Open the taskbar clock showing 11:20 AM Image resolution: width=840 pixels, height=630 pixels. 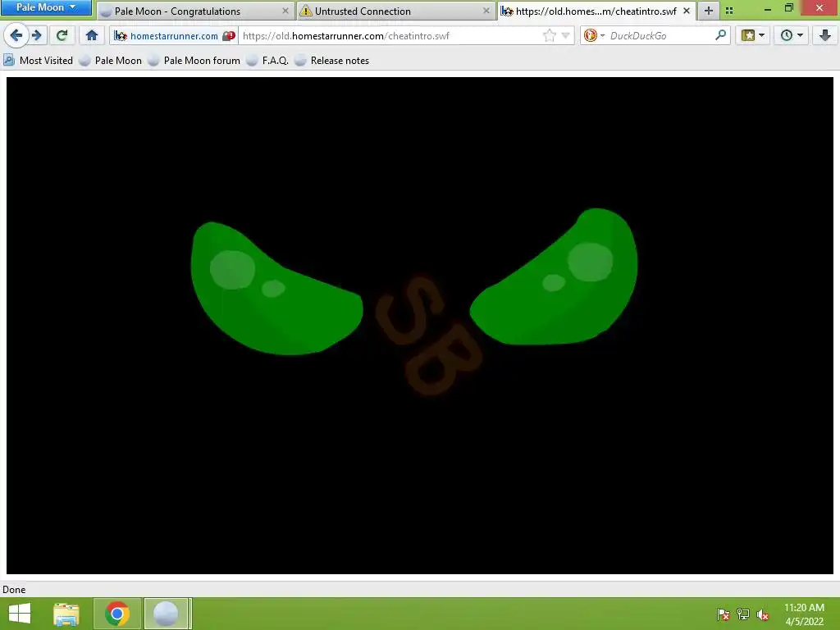pos(804,614)
